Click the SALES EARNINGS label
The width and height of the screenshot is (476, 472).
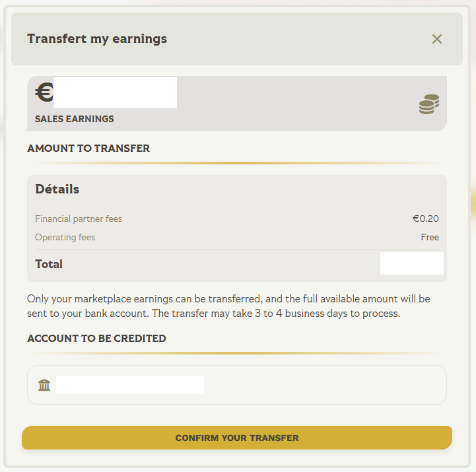[x=75, y=119]
